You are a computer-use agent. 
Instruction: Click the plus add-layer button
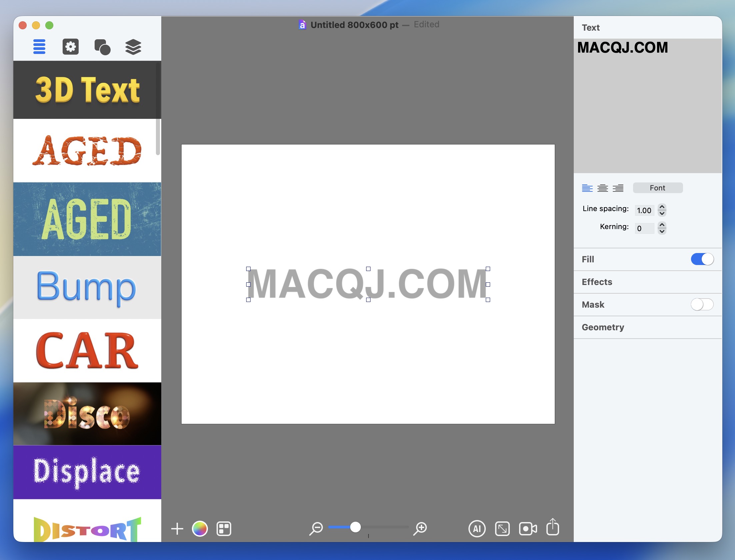177,529
